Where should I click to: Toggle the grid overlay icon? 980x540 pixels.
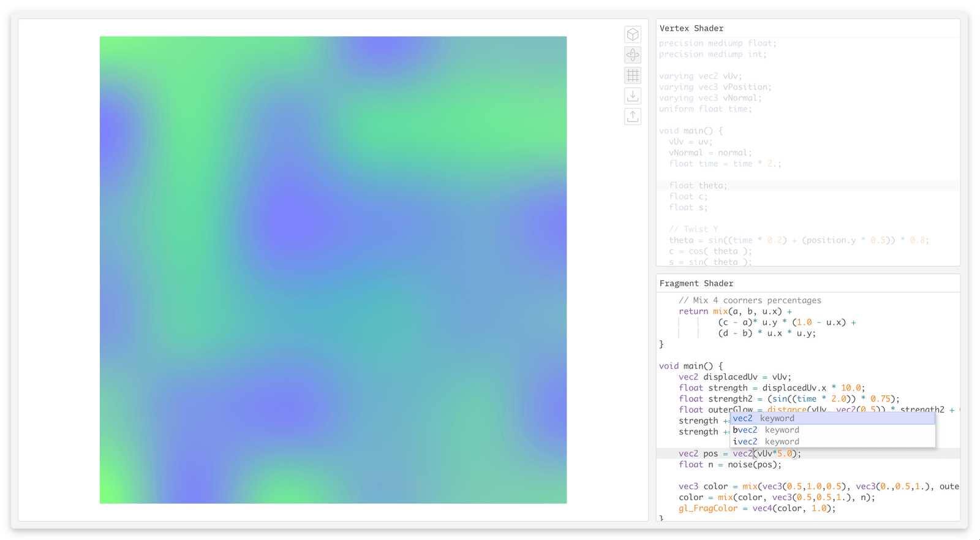(x=633, y=75)
